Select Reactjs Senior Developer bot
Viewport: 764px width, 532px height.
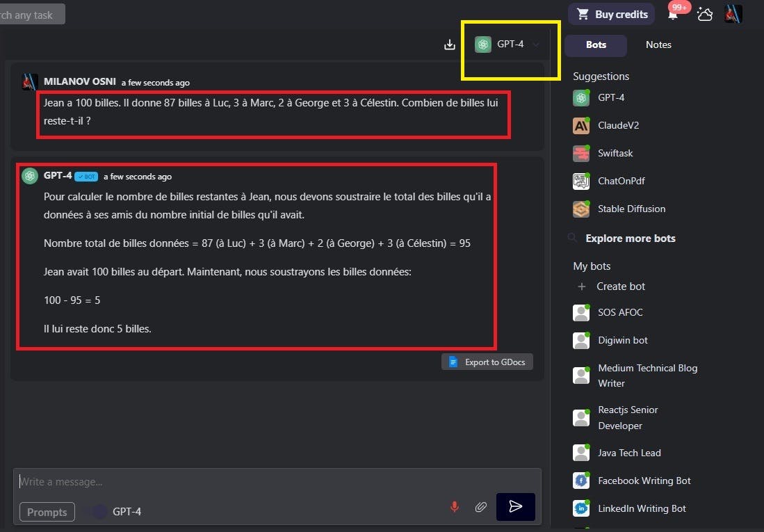[615, 418]
